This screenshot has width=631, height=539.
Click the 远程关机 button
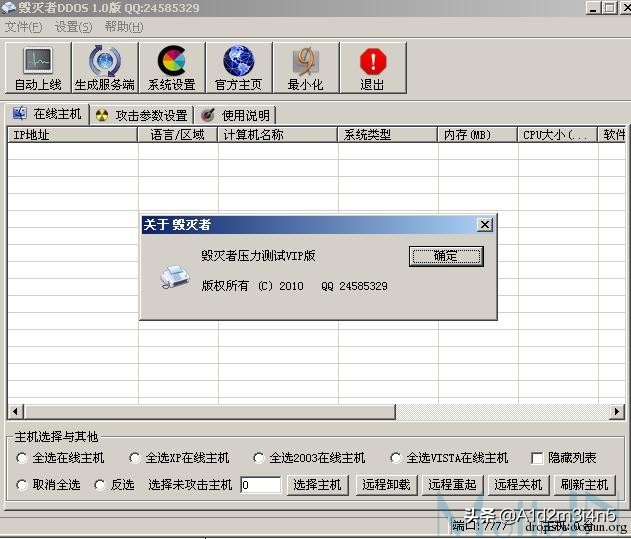click(518, 485)
